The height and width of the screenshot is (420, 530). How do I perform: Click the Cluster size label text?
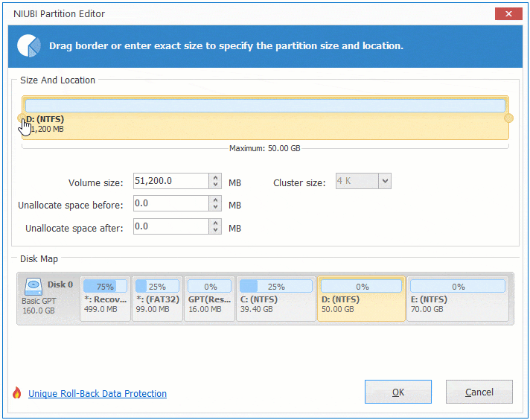pos(299,183)
